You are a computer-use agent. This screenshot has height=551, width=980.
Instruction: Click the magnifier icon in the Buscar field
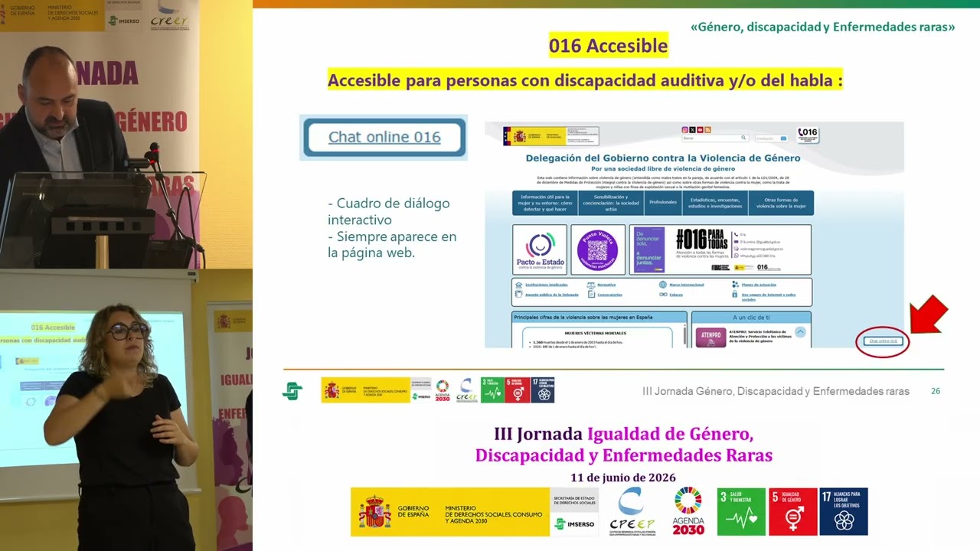tap(743, 138)
